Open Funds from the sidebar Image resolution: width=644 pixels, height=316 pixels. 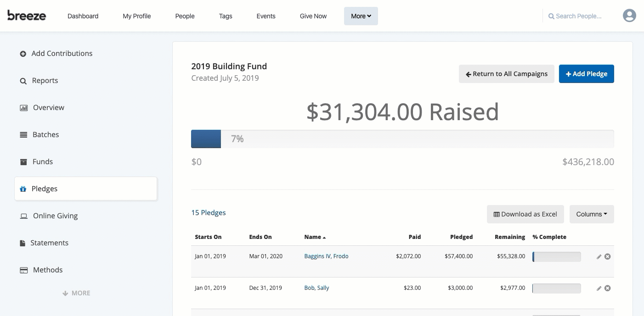pyautogui.click(x=23, y=161)
